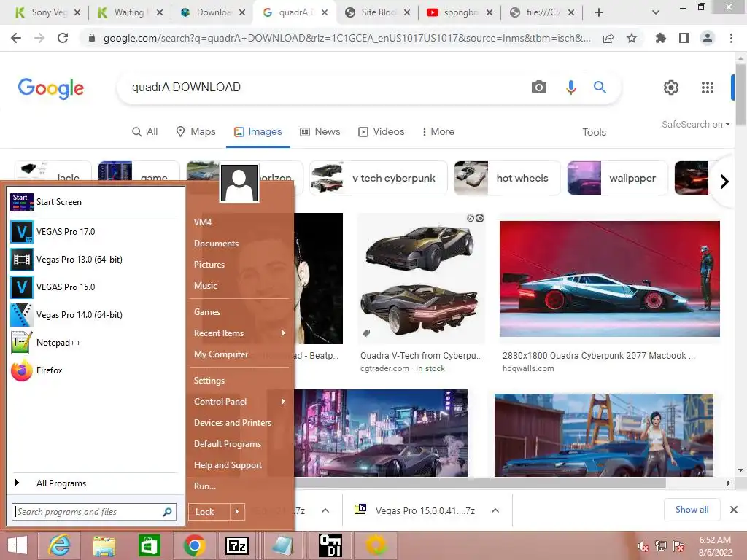Expand Control Panel submenu arrow
Image resolution: width=747 pixels, height=560 pixels.
[x=284, y=402]
